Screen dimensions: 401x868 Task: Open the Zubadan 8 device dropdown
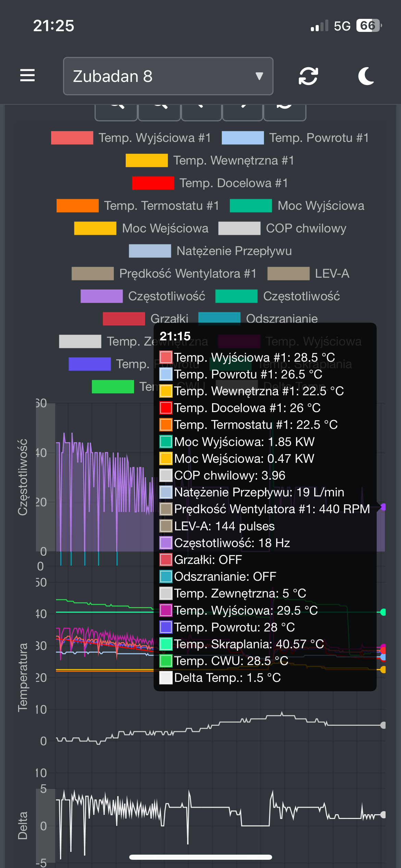[x=168, y=76]
